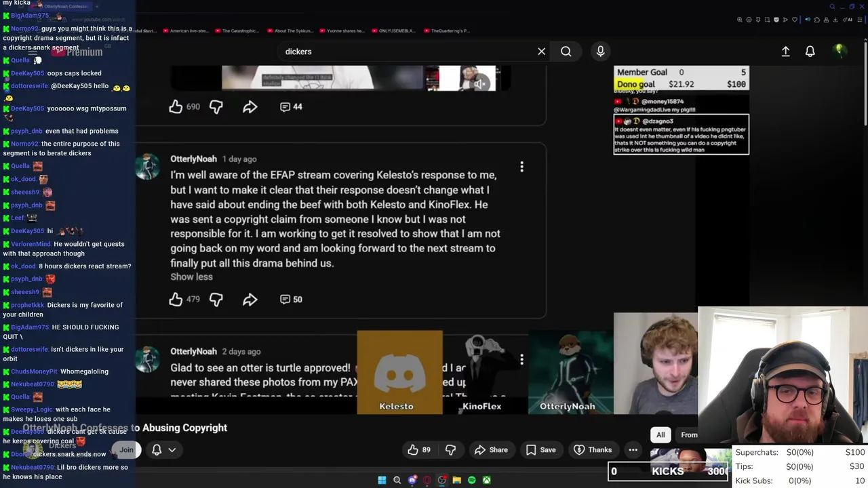Open the upload/create icon in header
The height and width of the screenshot is (488, 868).
pos(785,52)
